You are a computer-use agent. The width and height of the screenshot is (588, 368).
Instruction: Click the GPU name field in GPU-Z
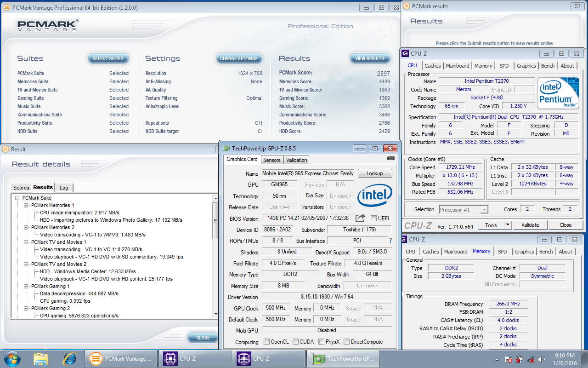coord(308,173)
